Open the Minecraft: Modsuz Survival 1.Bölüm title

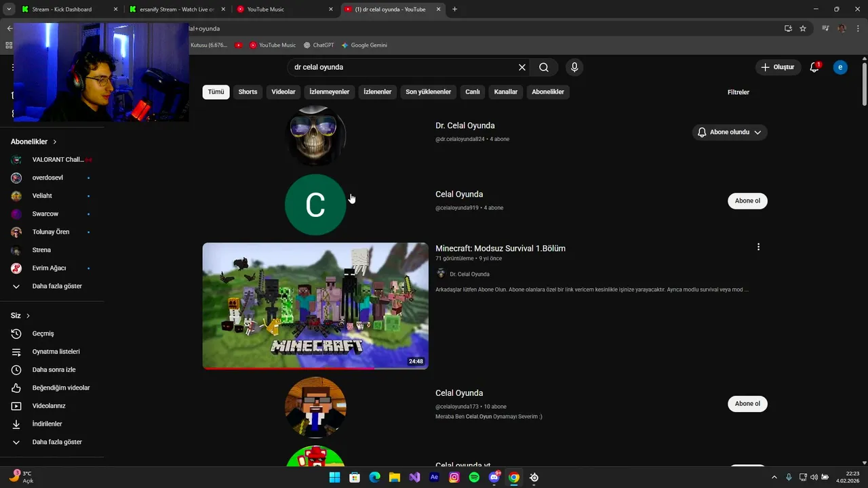(500, 248)
